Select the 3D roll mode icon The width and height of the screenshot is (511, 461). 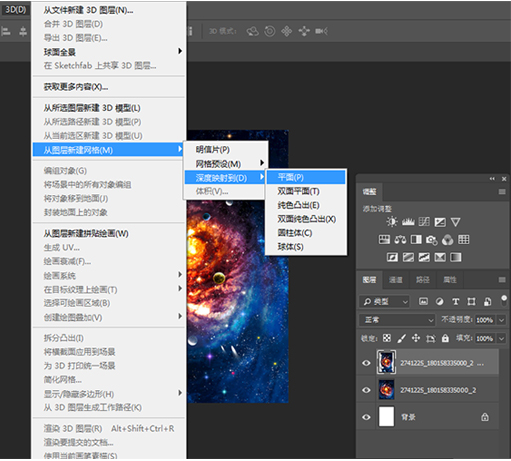pyautogui.click(x=270, y=31)
